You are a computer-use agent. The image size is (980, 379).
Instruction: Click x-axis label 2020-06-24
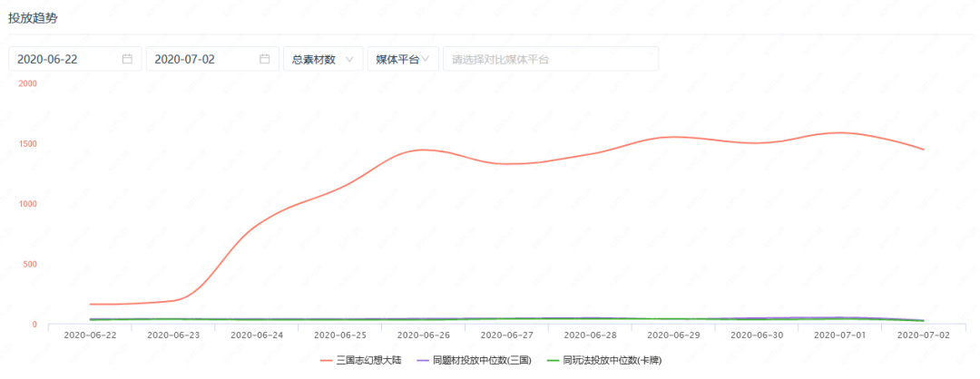(256, 335)
